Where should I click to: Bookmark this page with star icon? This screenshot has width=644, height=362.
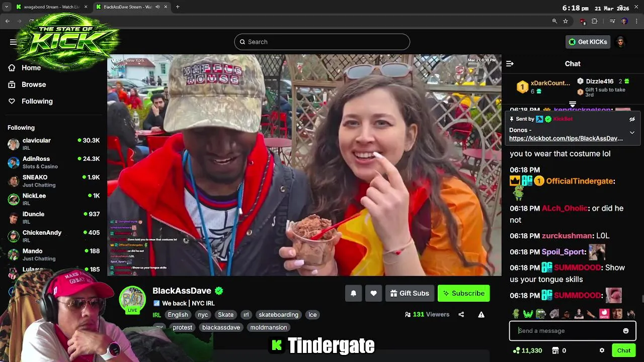[x=566, y=21]
